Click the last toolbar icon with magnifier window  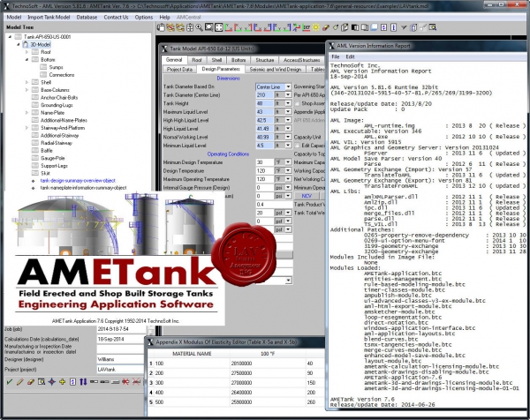[x=433, y=27]
